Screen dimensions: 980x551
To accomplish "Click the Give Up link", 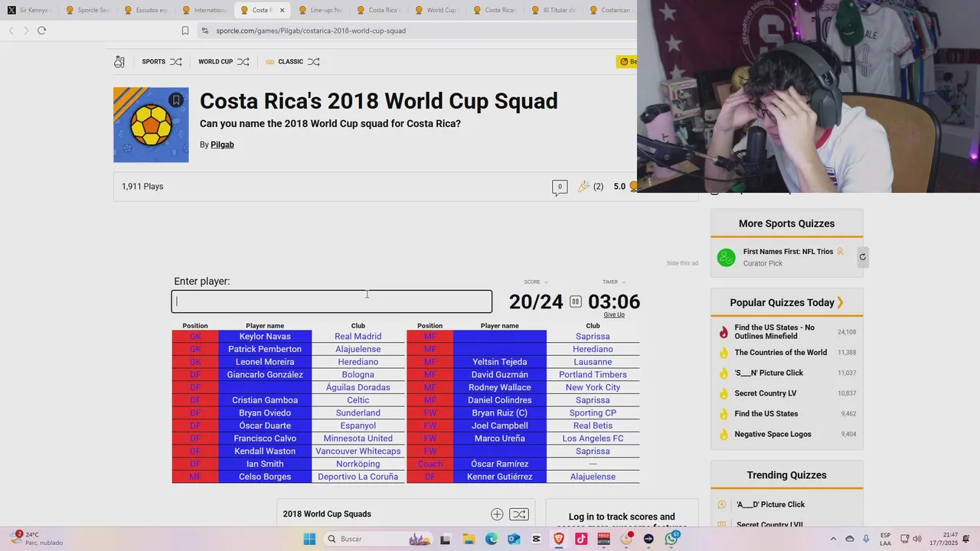I will coord(614,315).
